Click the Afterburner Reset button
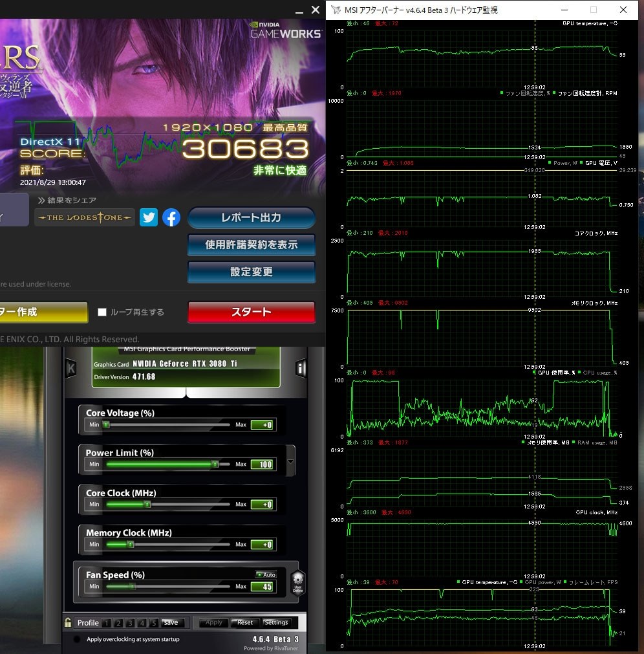 click(244, 622)
